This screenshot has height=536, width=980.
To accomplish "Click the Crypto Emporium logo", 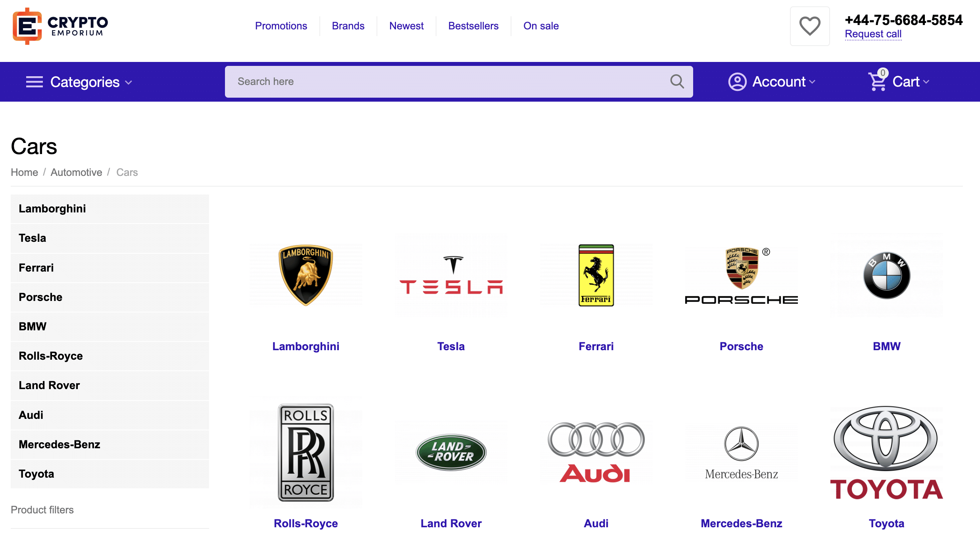I will pyautogui.click(x=60, y=26).
